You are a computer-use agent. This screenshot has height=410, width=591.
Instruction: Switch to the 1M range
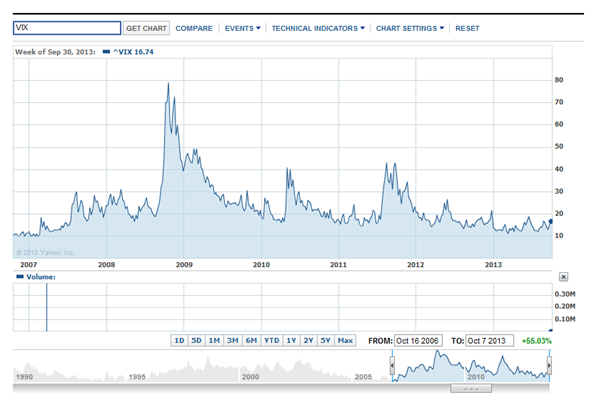coord(214,341)
